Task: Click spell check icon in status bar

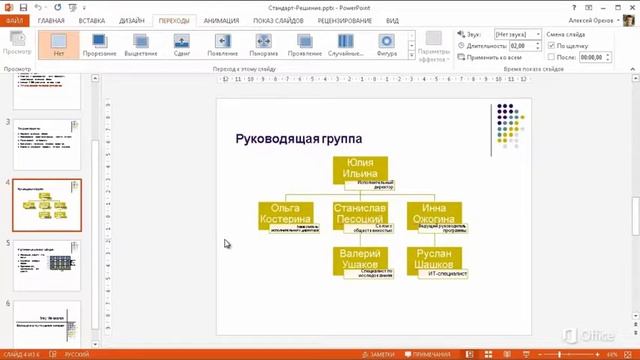Action: (x=53, y=354)
